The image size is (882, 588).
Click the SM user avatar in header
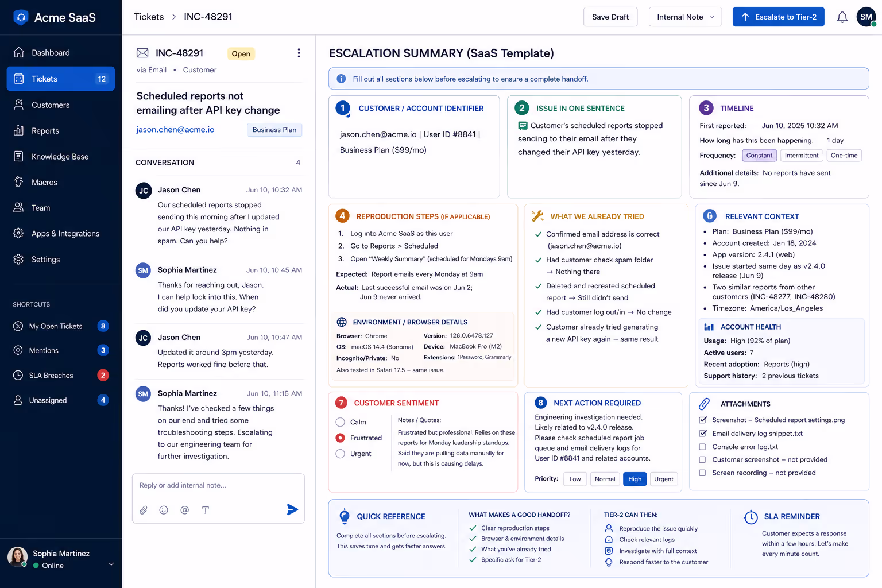(866, 17)
